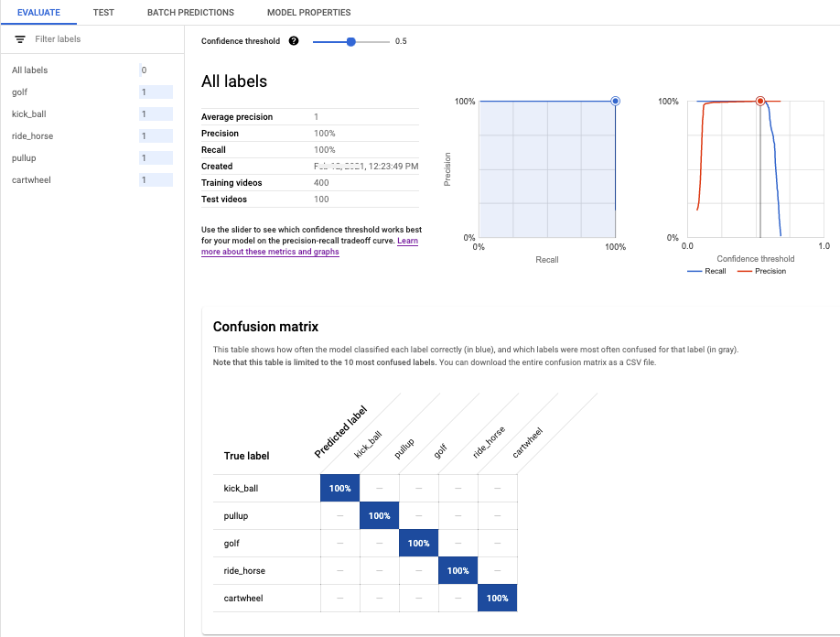
Task: Open Learn more about these metrics link
Action: (x=309, y=246)
